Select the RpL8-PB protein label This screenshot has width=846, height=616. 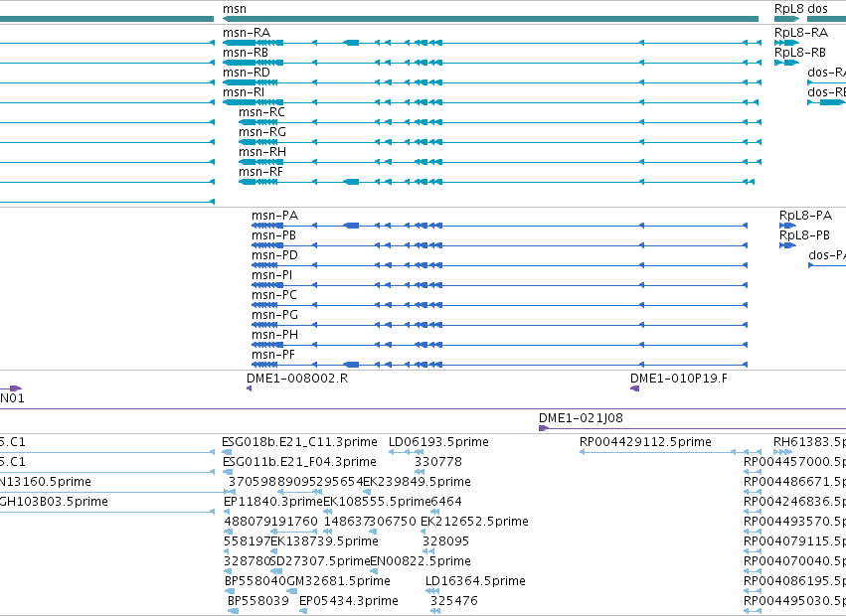(x=804, y=235)
